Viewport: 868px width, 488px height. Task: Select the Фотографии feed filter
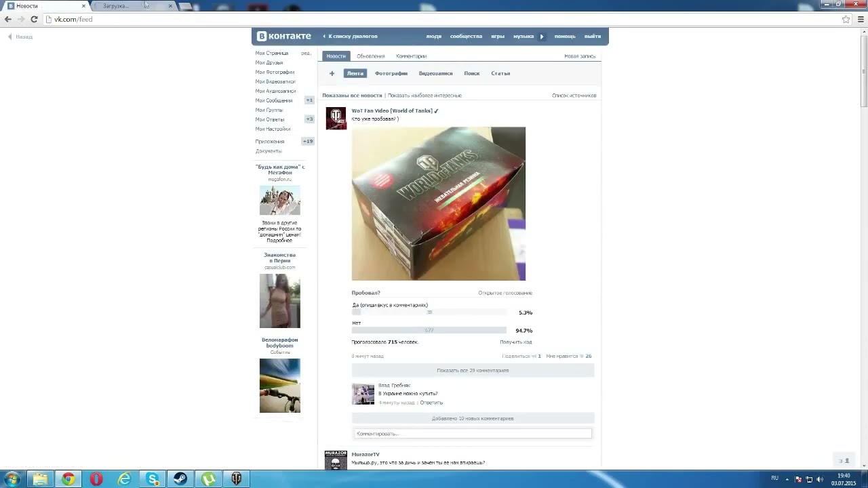pos(391,73)
